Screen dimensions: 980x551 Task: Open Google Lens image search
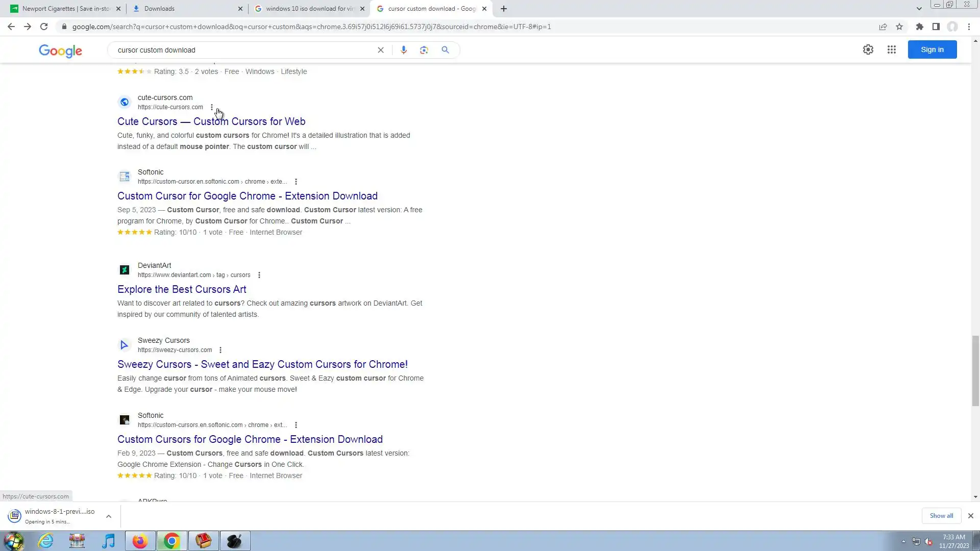point(424,50)
